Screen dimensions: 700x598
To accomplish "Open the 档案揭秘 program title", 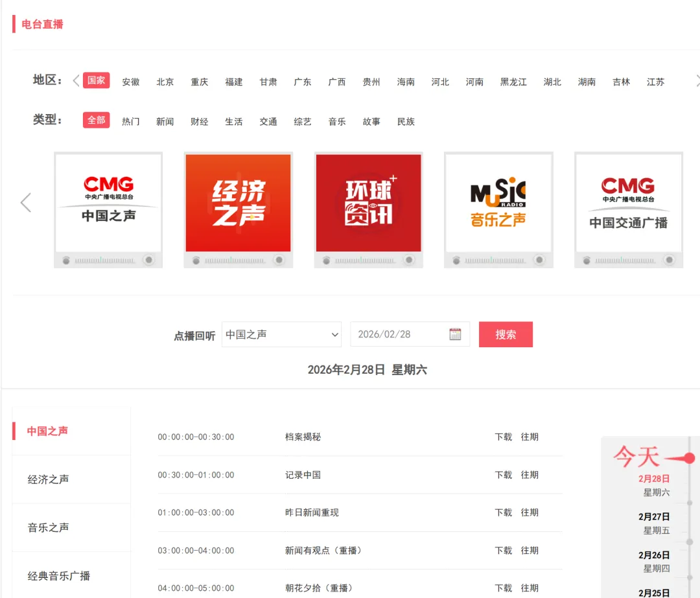I will (303, 437).
